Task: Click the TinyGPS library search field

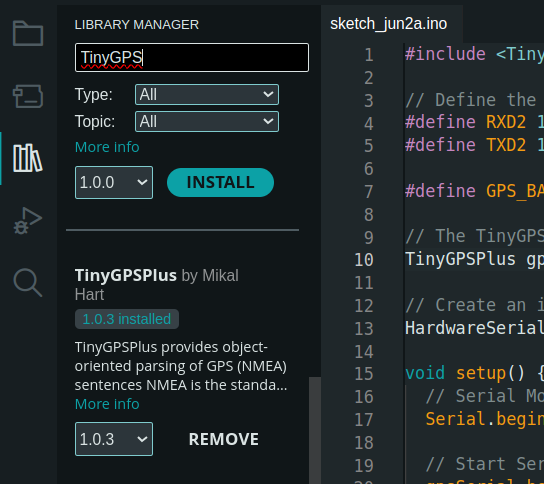Action: (192, 58)
